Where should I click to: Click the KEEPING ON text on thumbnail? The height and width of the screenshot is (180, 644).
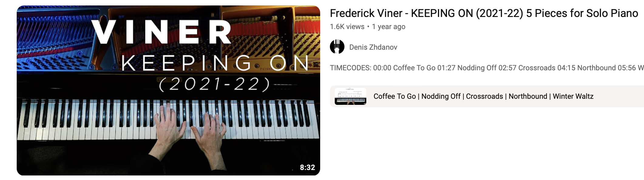tap(215, 63)
